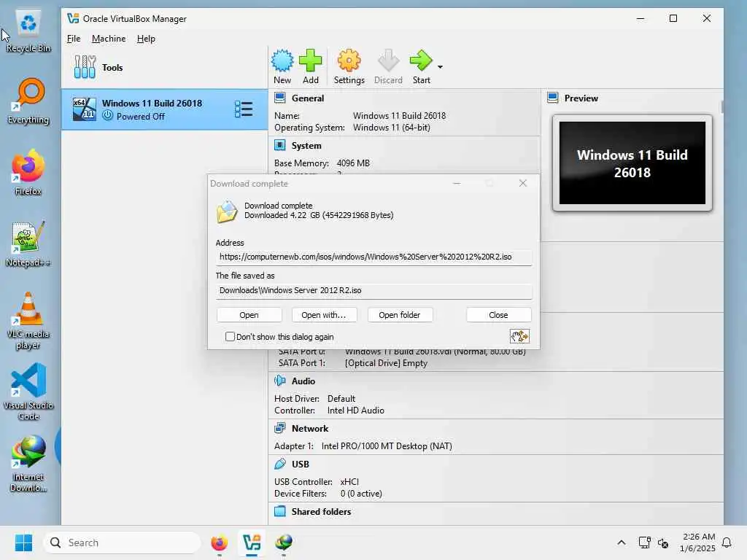The height and width of the screenshot is (560, 747).
Task: Open the Help menu
Action: click(146, 39)
